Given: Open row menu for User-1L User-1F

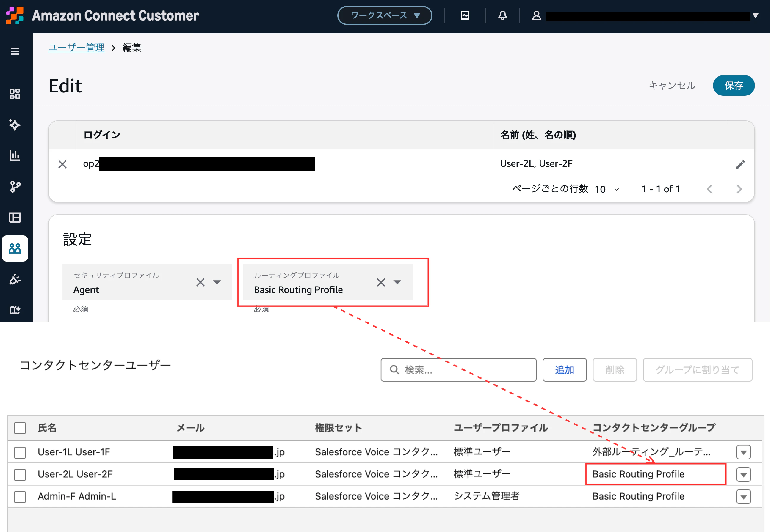Looking at the screenshot, I should click(744, 452).
